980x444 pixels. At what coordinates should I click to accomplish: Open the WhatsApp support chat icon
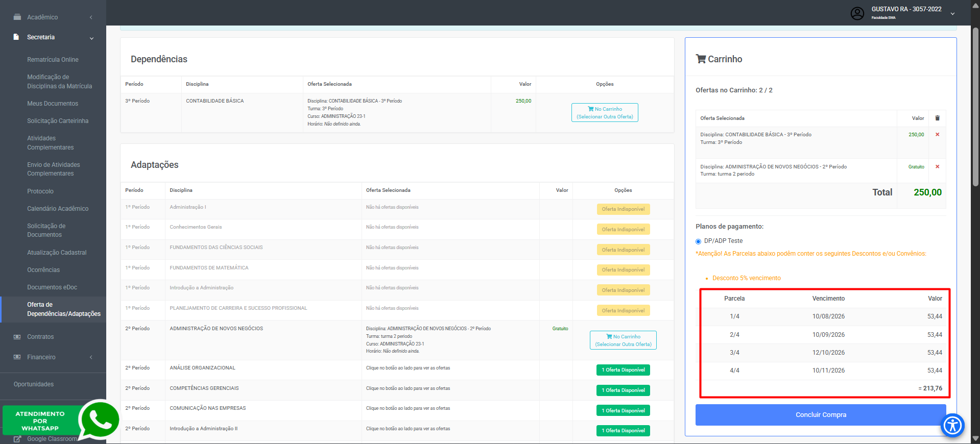coord(99,420)
